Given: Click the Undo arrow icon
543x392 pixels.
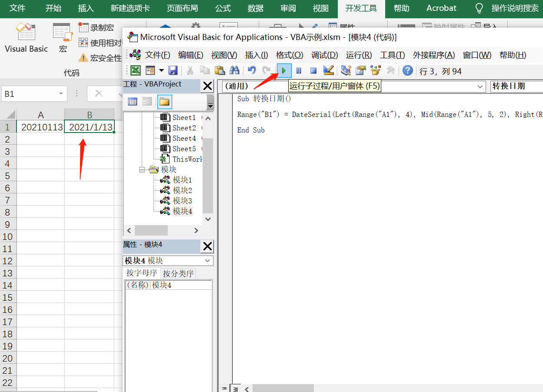Looking at the screenshot, I should point(252,70).
